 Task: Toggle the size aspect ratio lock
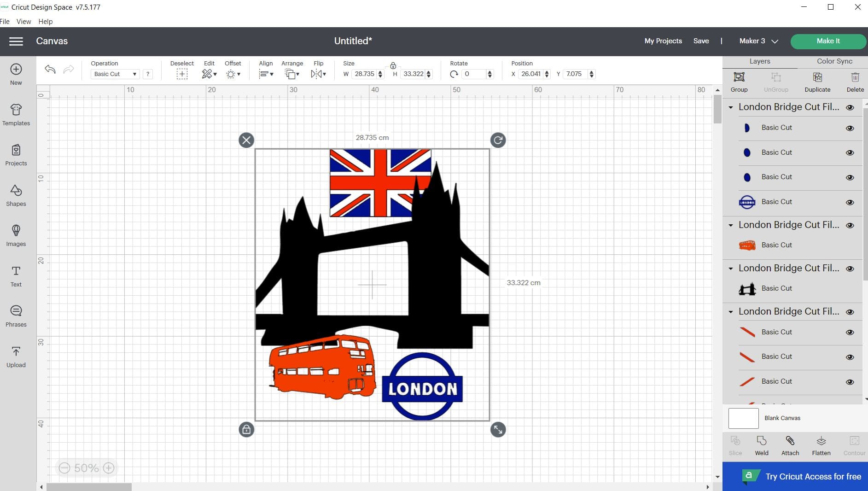[393, 66]
